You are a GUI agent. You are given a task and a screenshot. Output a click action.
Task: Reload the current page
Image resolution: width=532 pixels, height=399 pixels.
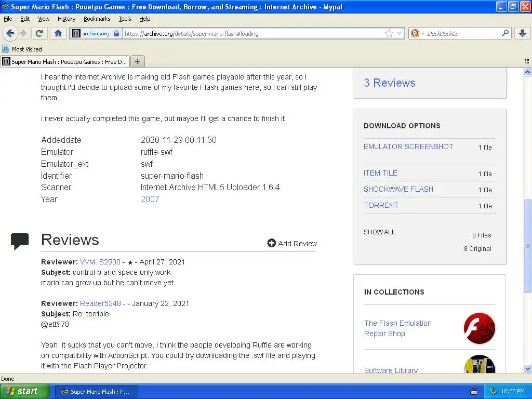39,33
